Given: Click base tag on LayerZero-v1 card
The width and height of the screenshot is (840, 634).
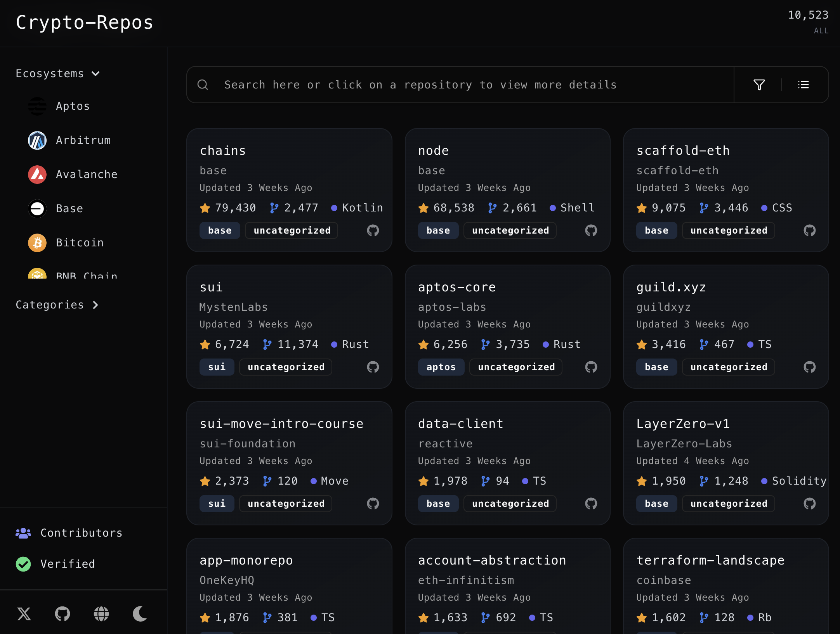Looking at the screenshot, I should (656, 504).
